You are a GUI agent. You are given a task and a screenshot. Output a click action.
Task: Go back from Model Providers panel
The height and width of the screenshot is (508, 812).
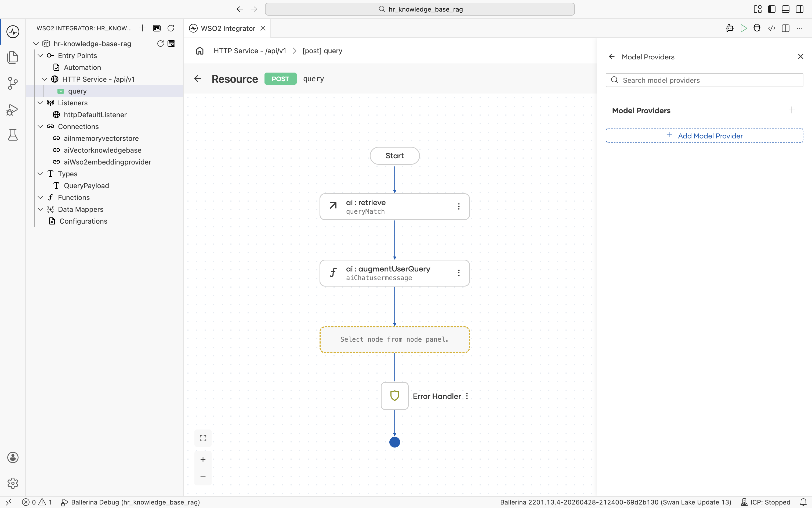pyautogui.click(x=612, y=56)
